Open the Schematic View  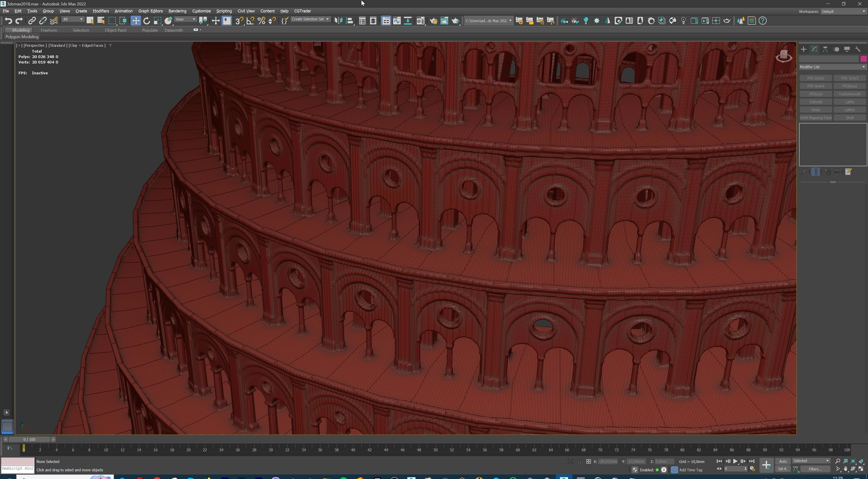point(408,21)
